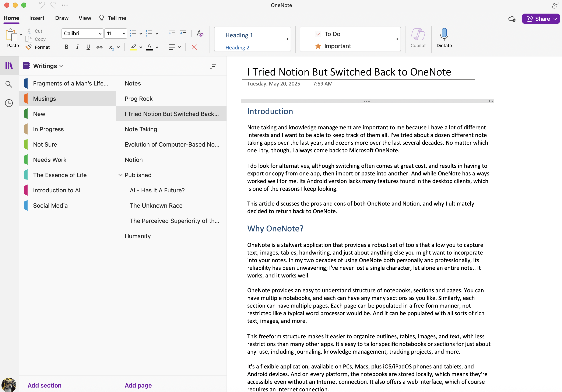Viewport: 562px width, 392px height.
Task: Expand the highlight color arrow
Action: [x=141, y=47]
